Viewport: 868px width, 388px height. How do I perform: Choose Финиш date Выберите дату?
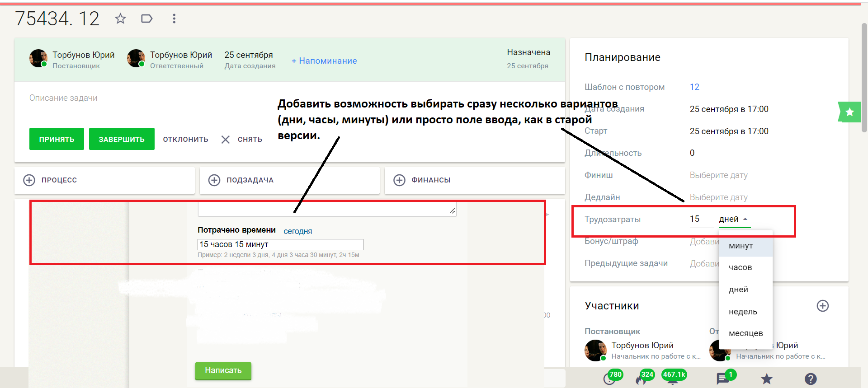click(719, 175)
